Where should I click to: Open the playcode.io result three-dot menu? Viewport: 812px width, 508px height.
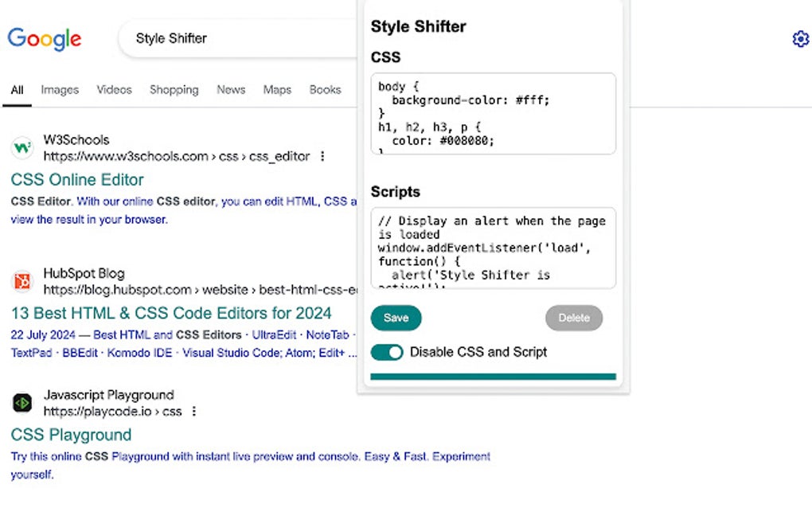(194, 412)
